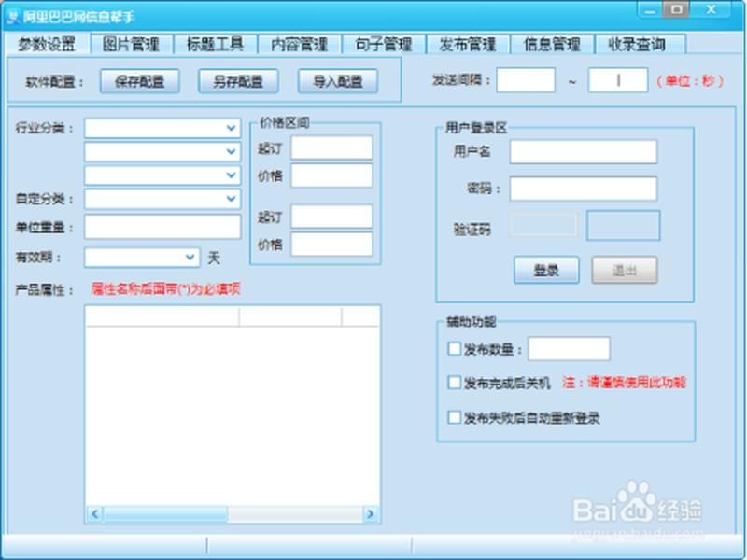This screenshot has height=560, width=747.
Task: Click the 登录 button
Action: [546, 271]
